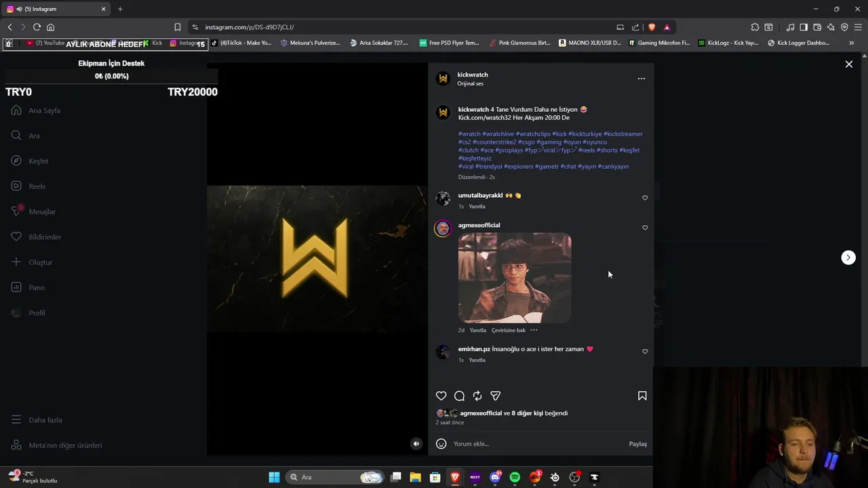Expand the bookmarks overflow chevron
868x488 pixels.
point(852,43)
